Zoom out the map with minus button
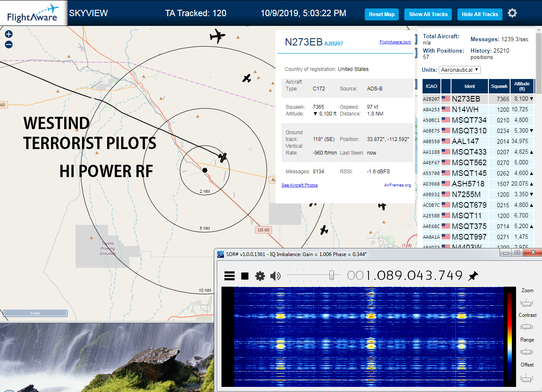542x392 pixels. (9, 45)
